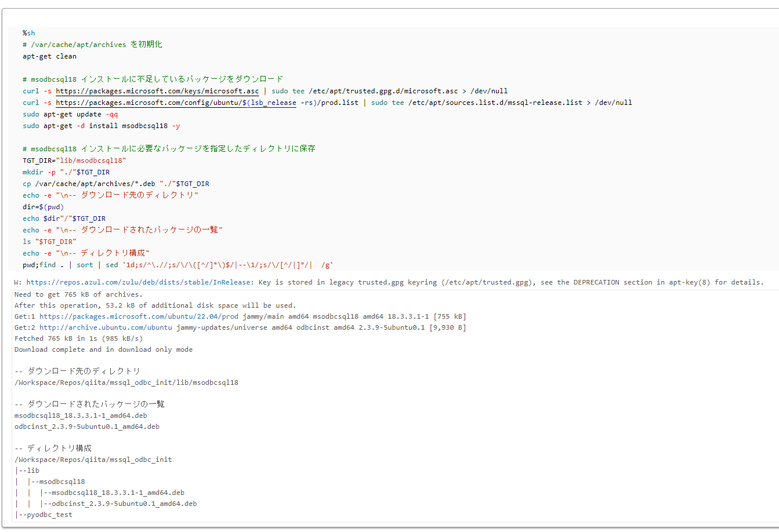
Task: Click the ls "$TGT_DIR" command line
Action: (49, 242)
